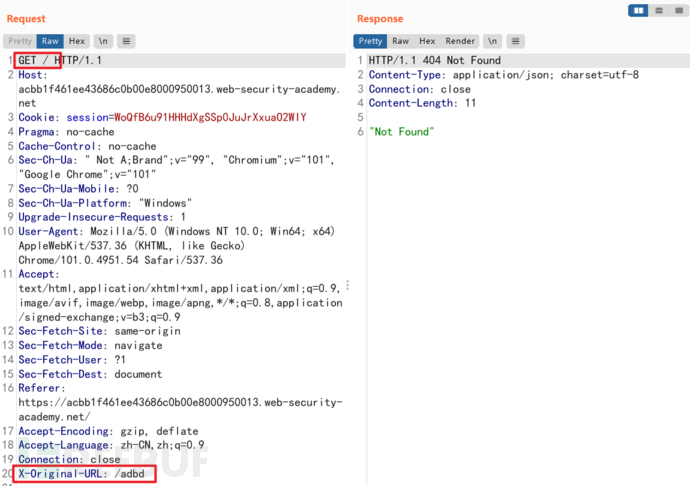Select the top-bottom split layout icon
690x486 pixels.
(x=659, y=10)
